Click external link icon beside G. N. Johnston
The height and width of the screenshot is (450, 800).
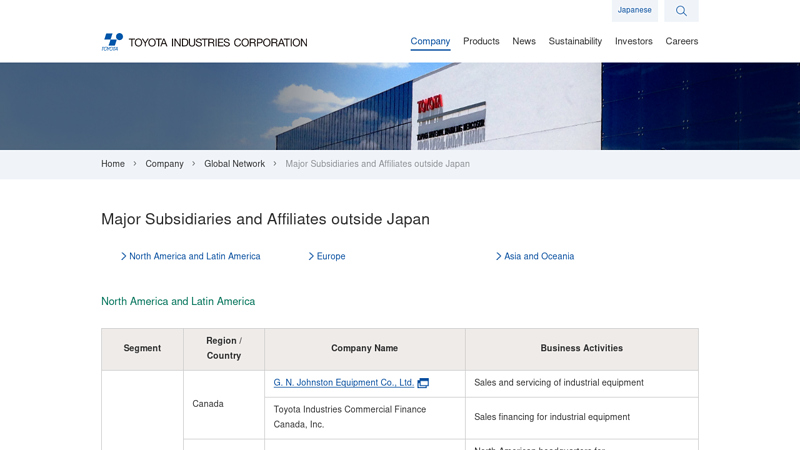click(423, 383)
